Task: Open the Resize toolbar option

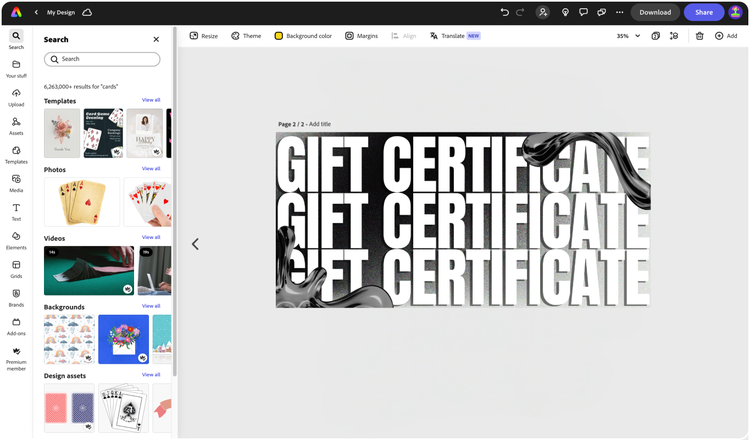Action: click(x=203, y=36)
